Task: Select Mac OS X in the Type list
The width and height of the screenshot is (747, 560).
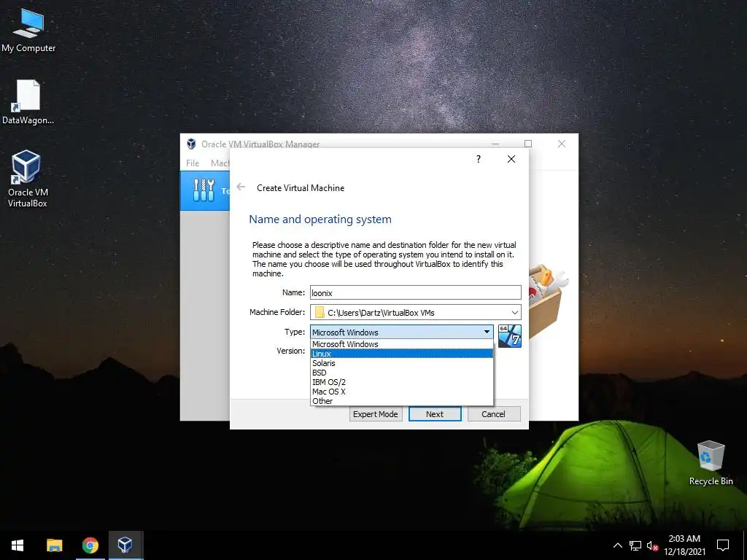Action: point(402,392)
